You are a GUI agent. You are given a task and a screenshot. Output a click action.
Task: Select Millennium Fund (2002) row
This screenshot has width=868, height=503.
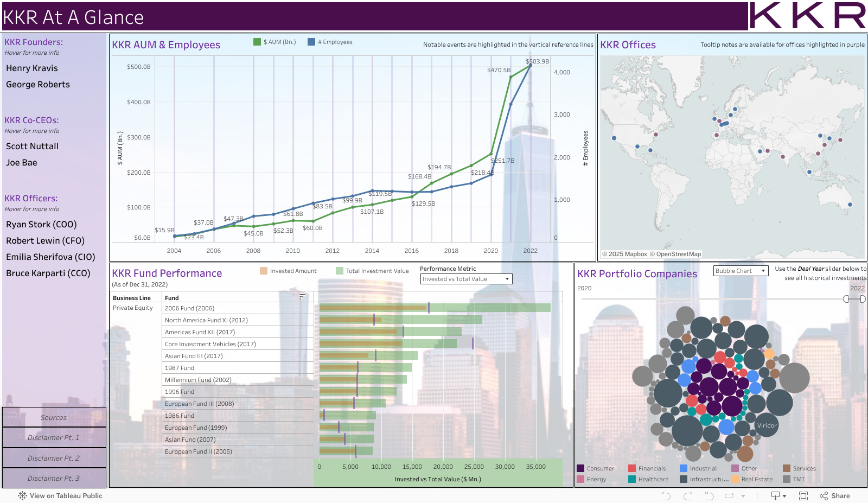238,380
